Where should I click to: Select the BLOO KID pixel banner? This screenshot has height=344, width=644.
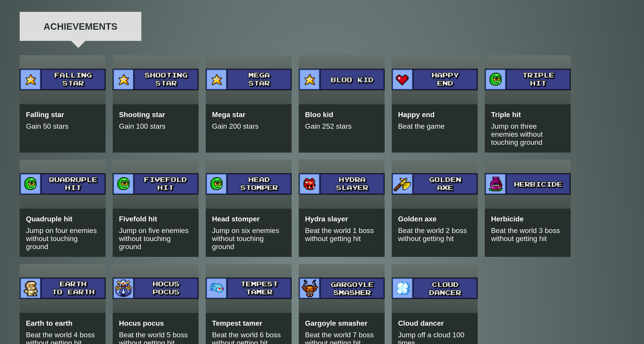[341, 80]
